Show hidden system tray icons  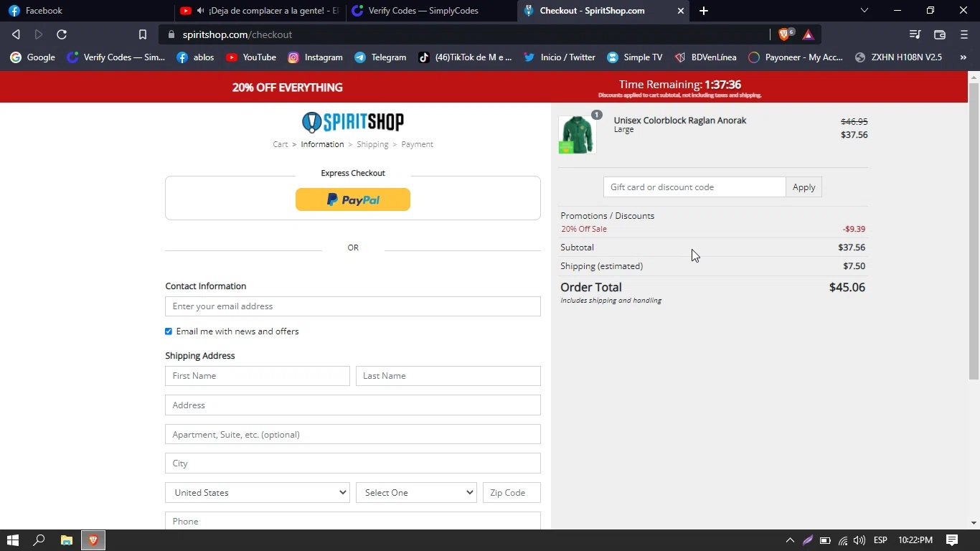(790, 540)
